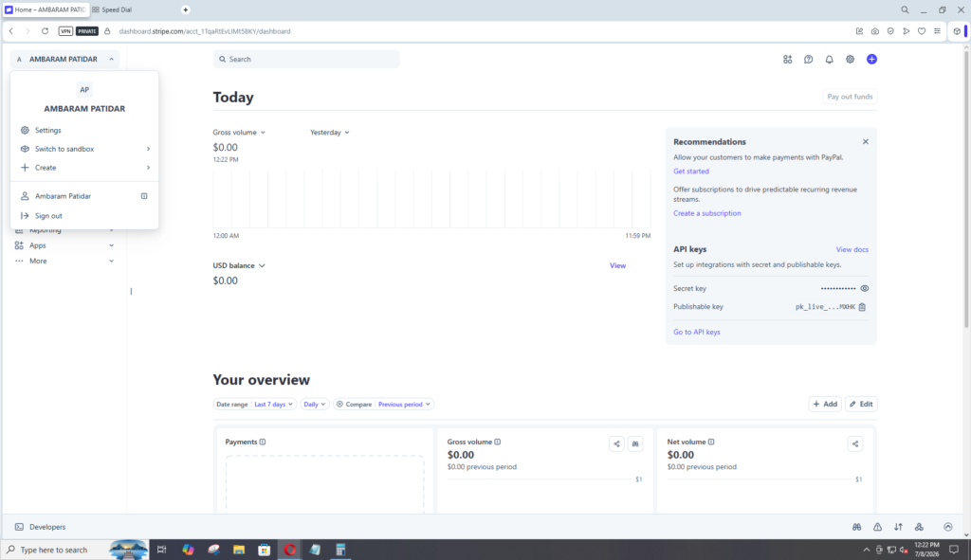The height and width of the screenshot is (560, 971).
Task: Click the Add overview button
Action: [825, 404]
